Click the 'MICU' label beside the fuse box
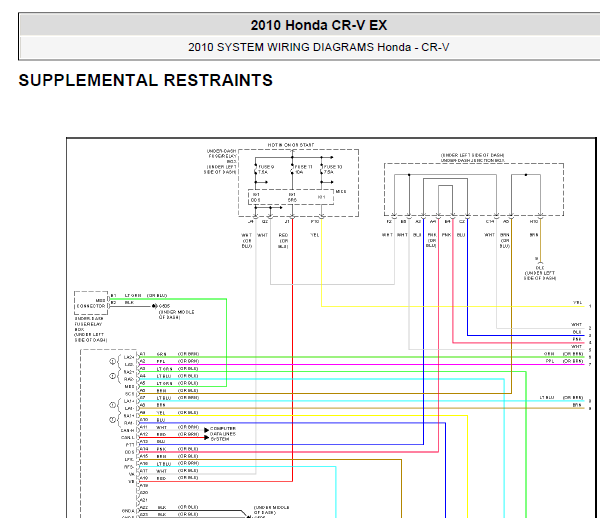The height and width of the screenshot is (518, 600). (341, 191)
